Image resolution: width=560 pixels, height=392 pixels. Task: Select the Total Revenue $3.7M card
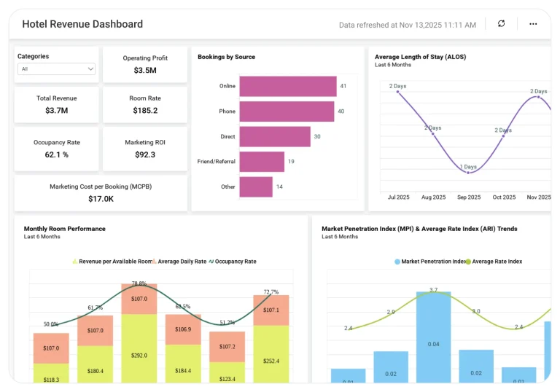(56, 104)
